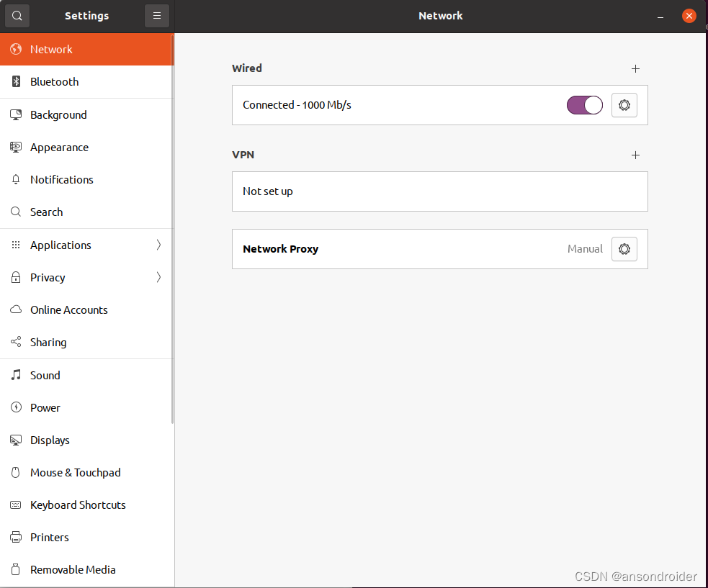Viewport: 708px width, 588px height.
Task: Add a wired connection with plus icon
Action: coord(635,68)
